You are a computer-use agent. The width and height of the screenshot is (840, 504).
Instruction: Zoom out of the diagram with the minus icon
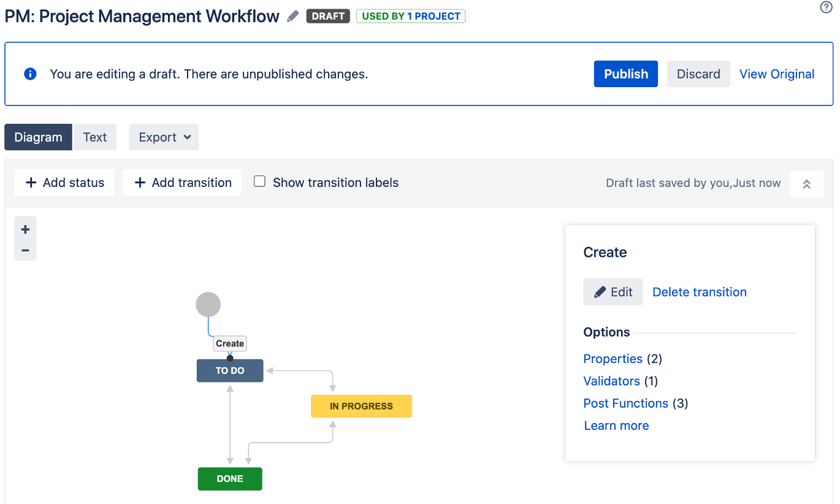tap(25, 250)
